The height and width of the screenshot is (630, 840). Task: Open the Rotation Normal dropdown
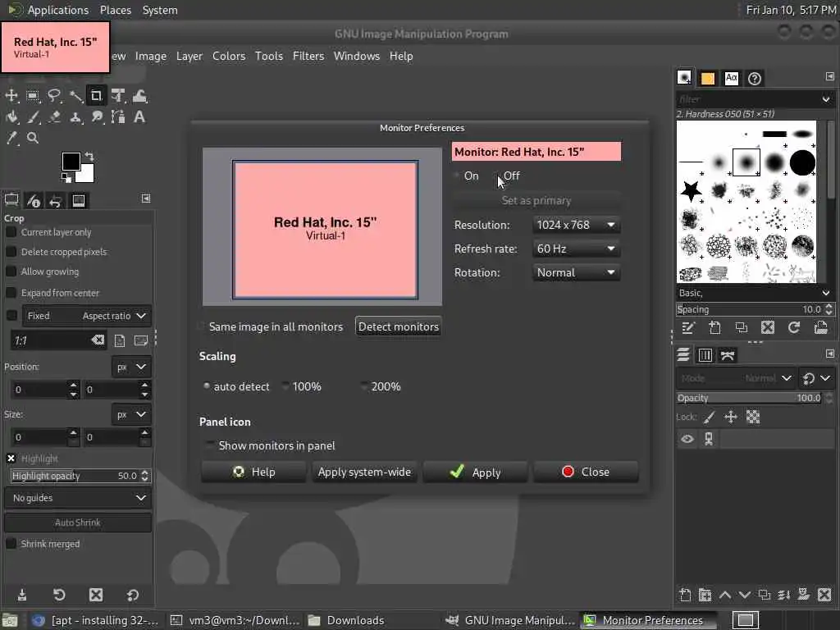click(x=577, y=272)
